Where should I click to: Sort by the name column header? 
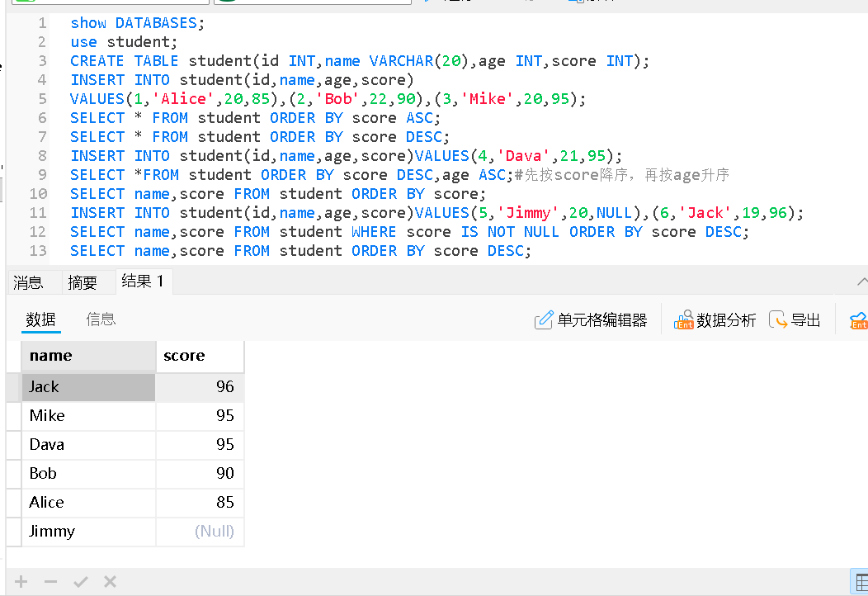[x=88, y=356]
